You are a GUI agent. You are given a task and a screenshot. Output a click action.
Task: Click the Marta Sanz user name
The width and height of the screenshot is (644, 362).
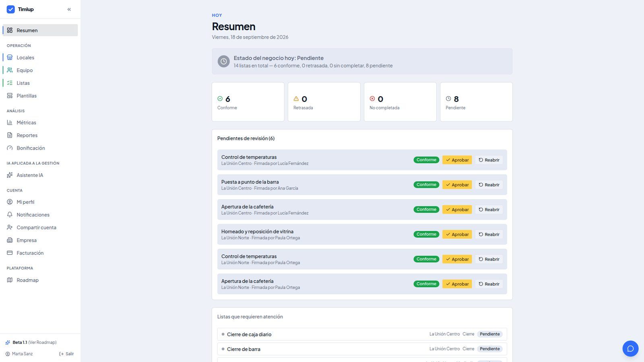(x=22, y=354)
